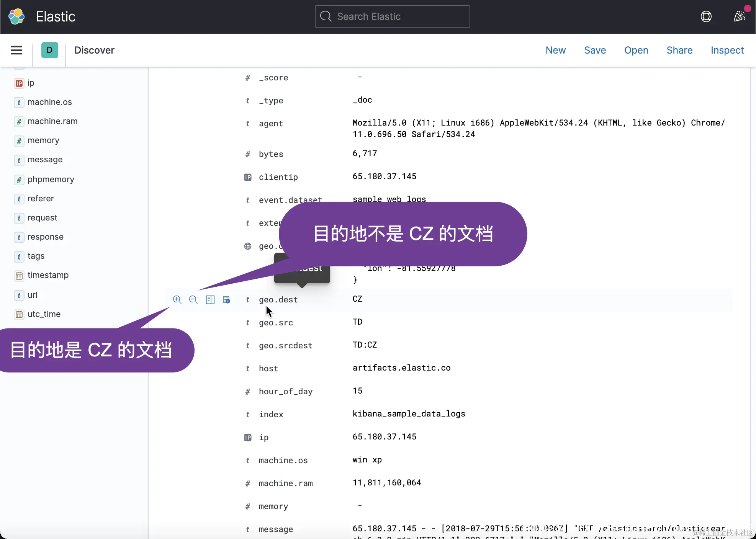Toggle geo.dest column in table icon

pyautogui.click(x=210, y=299)
